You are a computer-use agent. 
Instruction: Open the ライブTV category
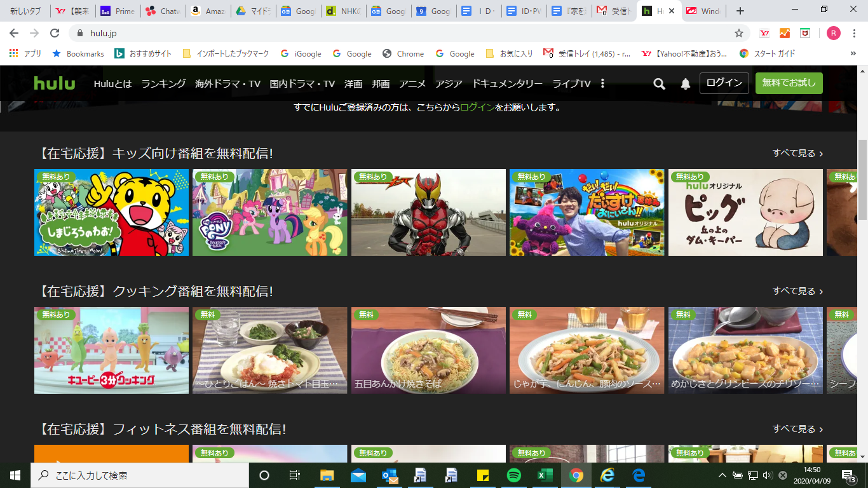(571, 83)
